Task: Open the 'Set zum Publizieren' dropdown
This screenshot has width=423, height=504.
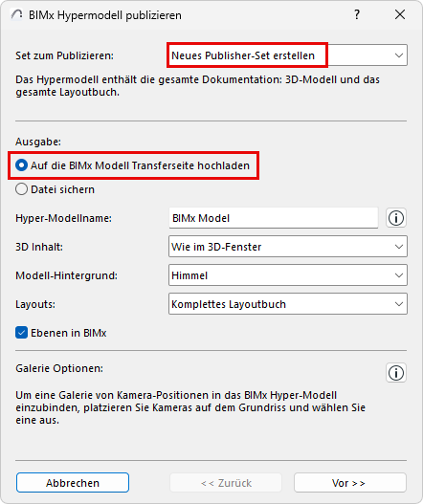Action: [288, 55]
